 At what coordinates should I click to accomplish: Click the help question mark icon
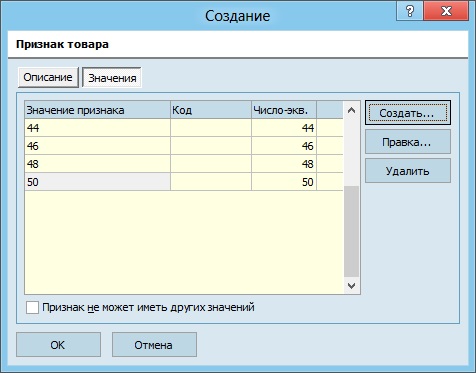pos(409,11)
